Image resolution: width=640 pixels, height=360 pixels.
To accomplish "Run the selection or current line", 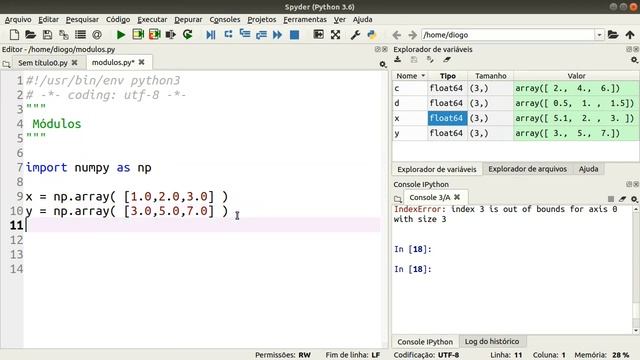I will pos(171,35).
